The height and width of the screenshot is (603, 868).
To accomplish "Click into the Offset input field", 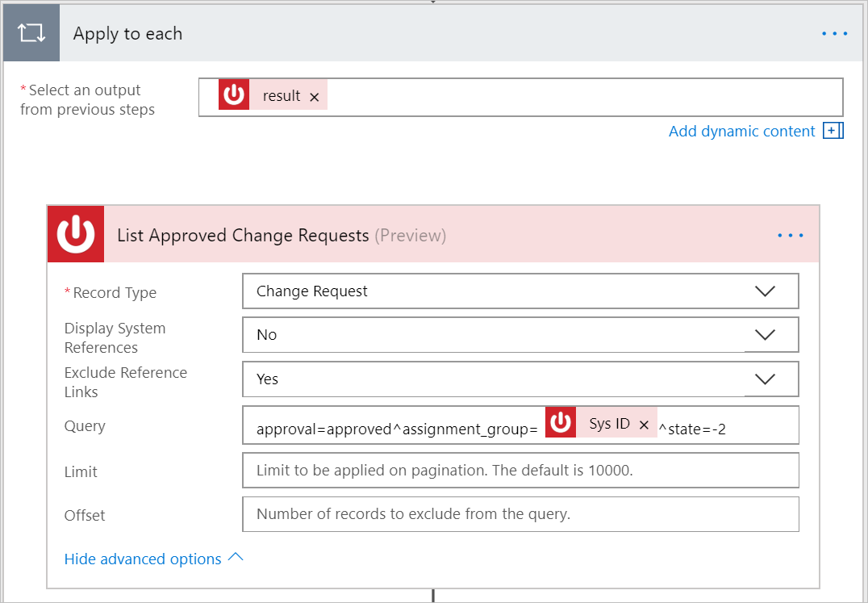I will coord(520,514).
